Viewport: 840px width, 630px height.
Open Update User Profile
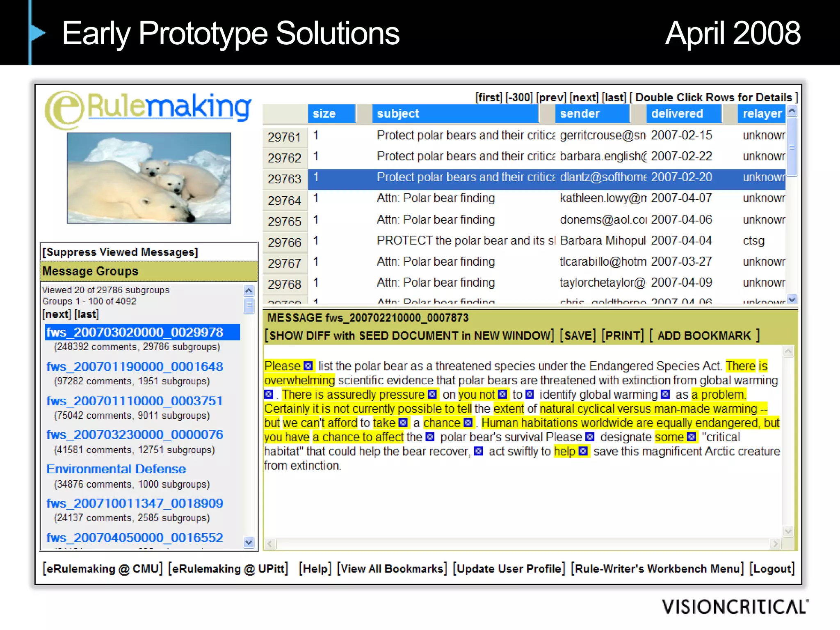click(509, 568)
